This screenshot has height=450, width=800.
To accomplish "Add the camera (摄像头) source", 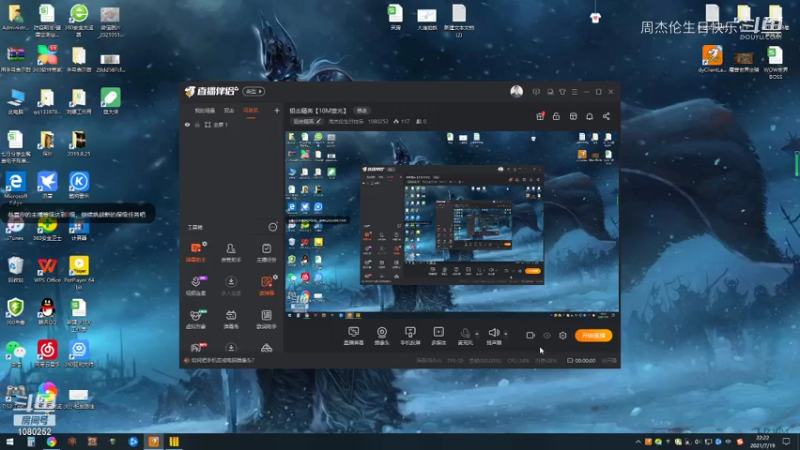I will click(x=382, y=336).
